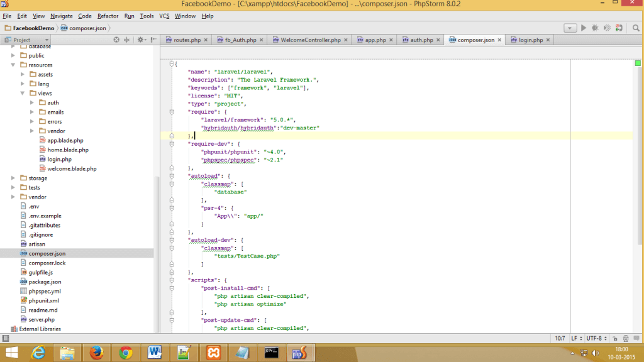The width and height of the screenshot is (644, 362).
Task: Open XAMPP from the taskbar
Action: [x=213, y=353]
